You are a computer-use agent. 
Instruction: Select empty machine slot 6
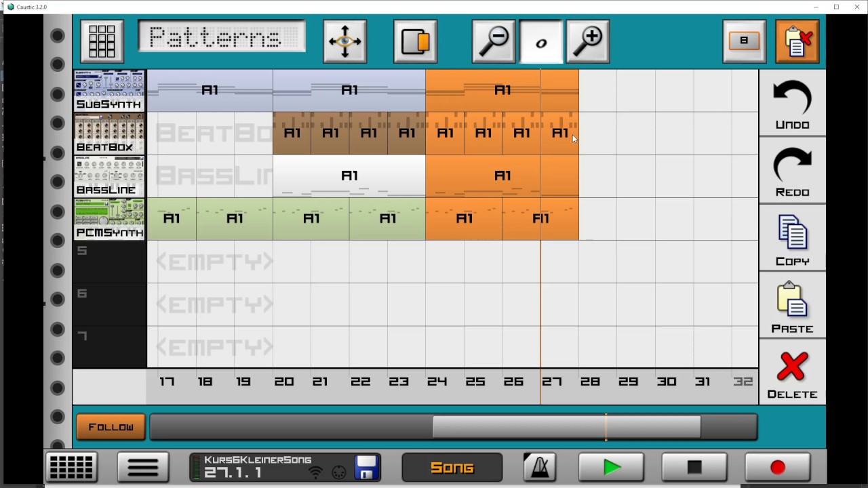109,304
